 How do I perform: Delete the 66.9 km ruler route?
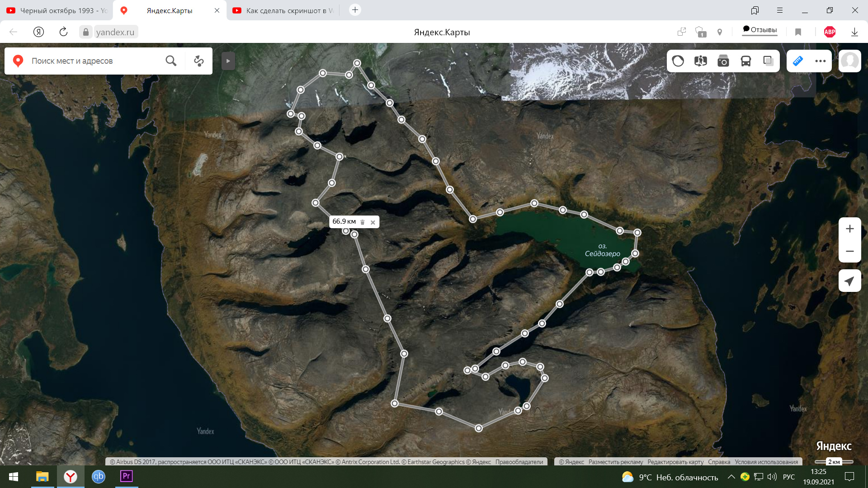point(363,222)
